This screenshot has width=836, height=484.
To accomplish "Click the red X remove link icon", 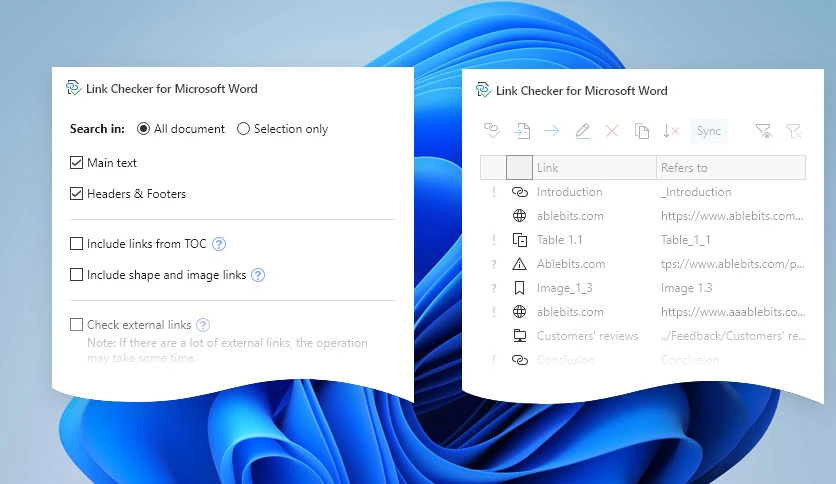I will coord(612,131).
